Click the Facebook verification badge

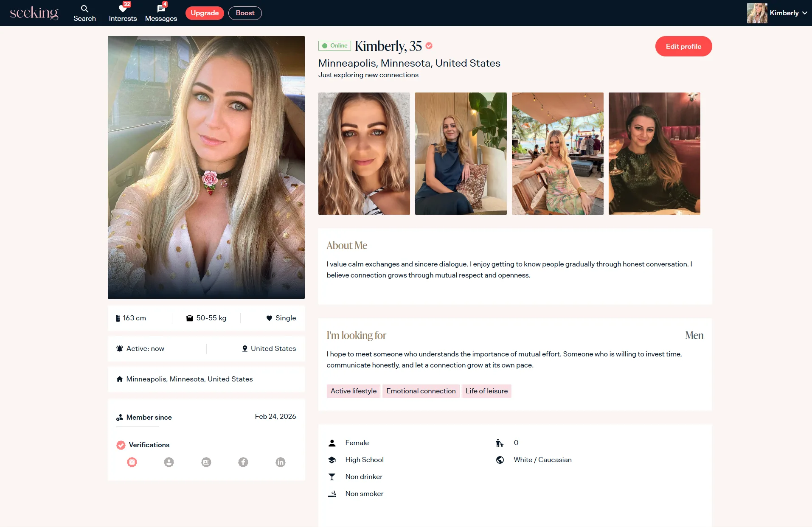tap(243, 462)
